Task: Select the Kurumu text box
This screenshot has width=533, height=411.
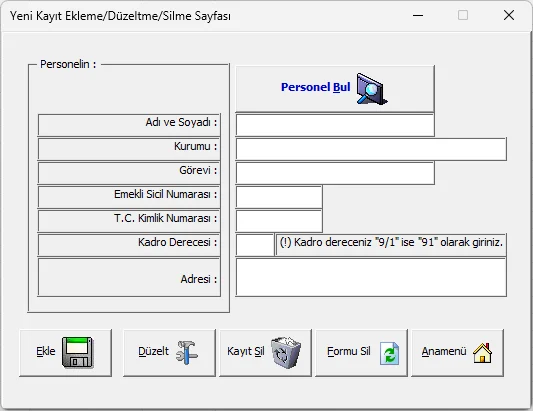Action: [371, 149]
